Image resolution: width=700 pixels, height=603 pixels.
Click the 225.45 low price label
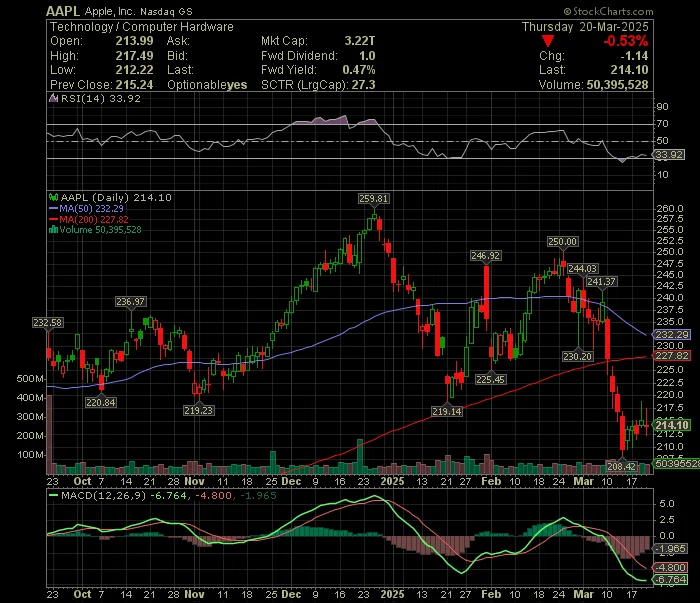pyautogui.click(x=490, y=379)
